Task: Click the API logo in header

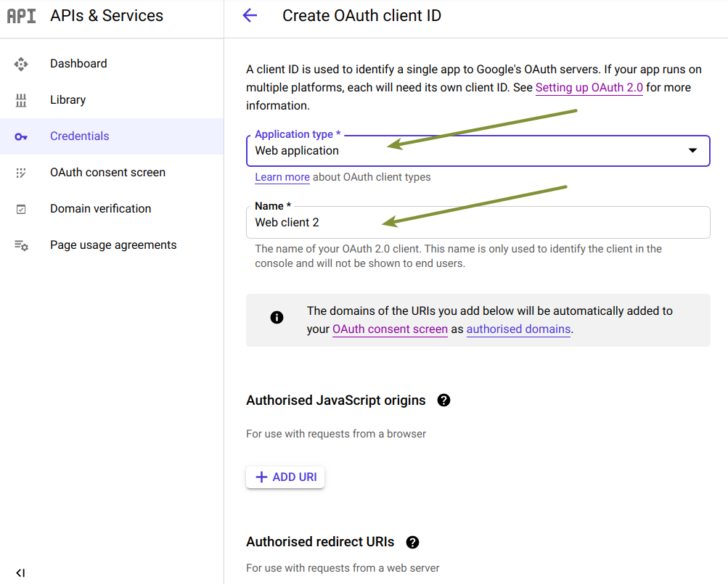Action: (x=21, y=16)
